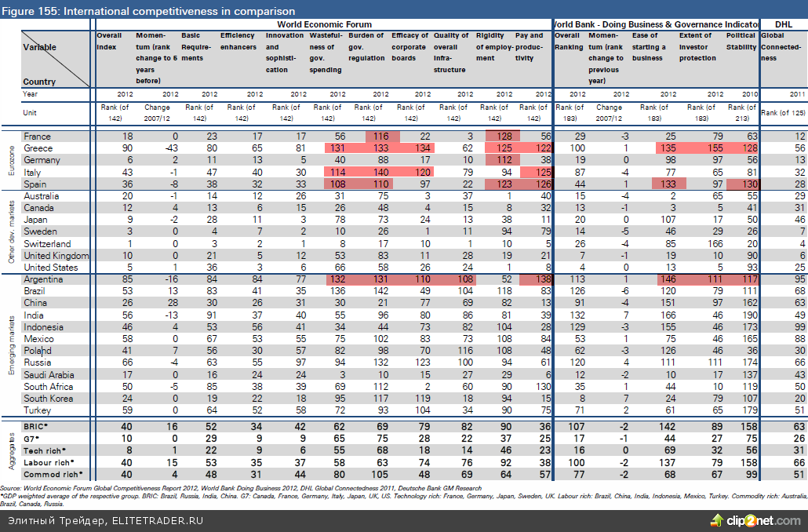Click the World Economic Forum group header
Viewport: 808px width, 532px height.
(324, 24)
